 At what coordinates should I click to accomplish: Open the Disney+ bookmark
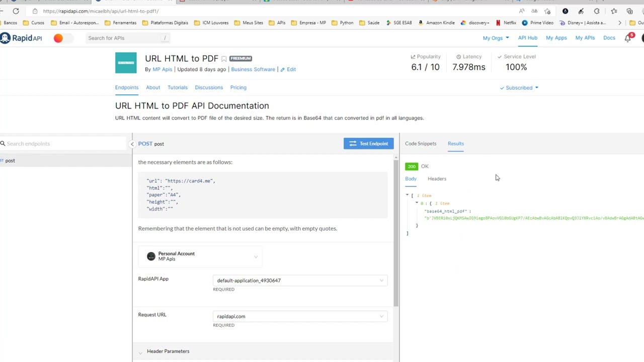tap(583, 23)
